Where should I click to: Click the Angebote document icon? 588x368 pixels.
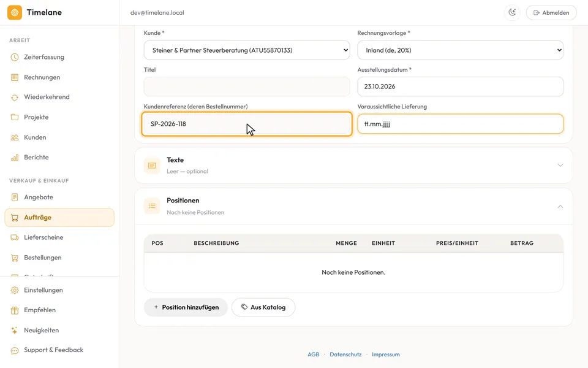click(x=15, y=197)
